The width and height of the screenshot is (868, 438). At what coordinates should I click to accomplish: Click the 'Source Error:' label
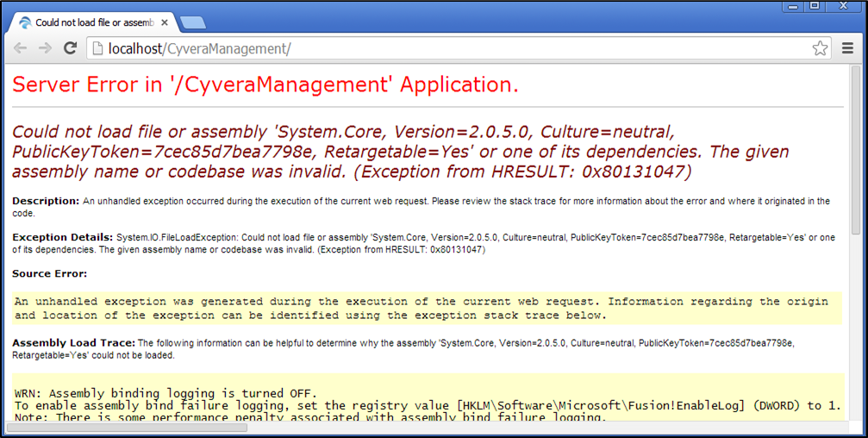50,273
